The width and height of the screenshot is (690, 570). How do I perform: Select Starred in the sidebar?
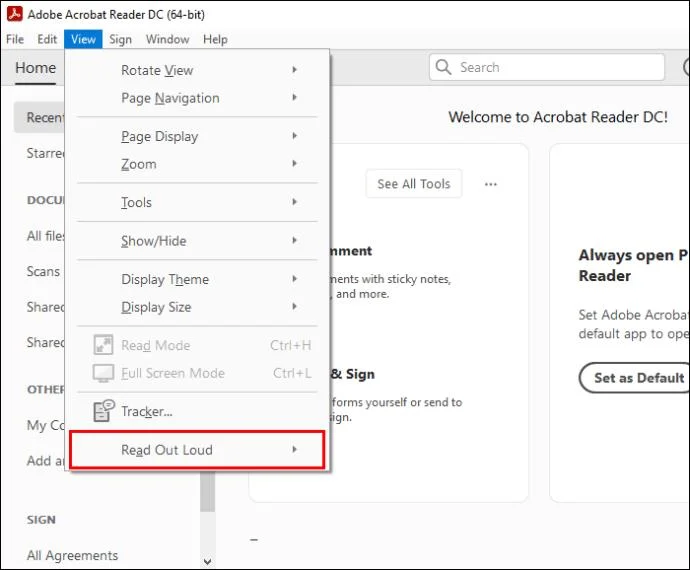tap(45, 153)
